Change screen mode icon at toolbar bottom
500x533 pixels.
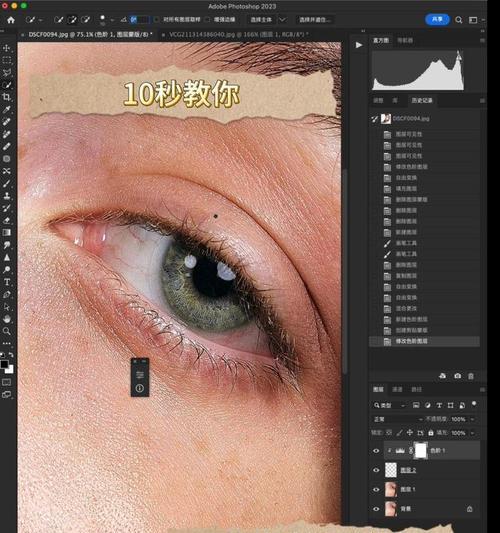point(6,395)
